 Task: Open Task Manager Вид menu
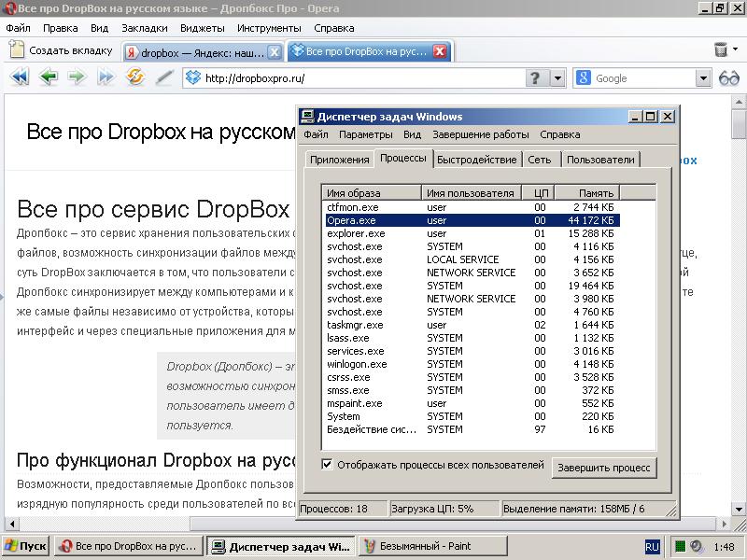412,134
